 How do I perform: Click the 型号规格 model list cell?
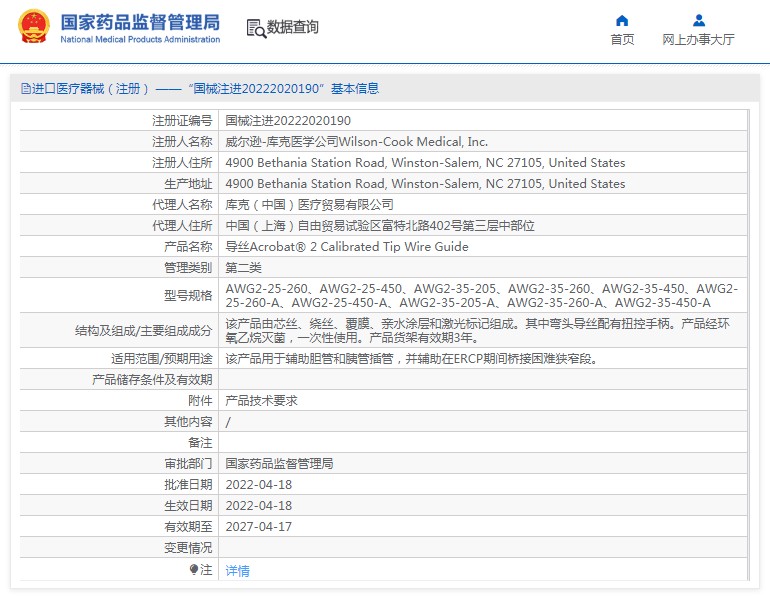pos(482,295)
